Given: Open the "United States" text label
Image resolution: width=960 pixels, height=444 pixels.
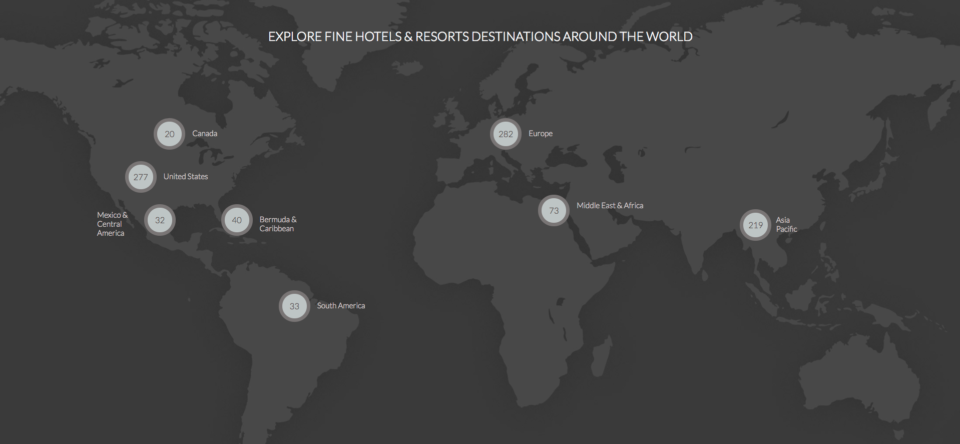Looking at the screenshot, I should click(x=184, y=177).
